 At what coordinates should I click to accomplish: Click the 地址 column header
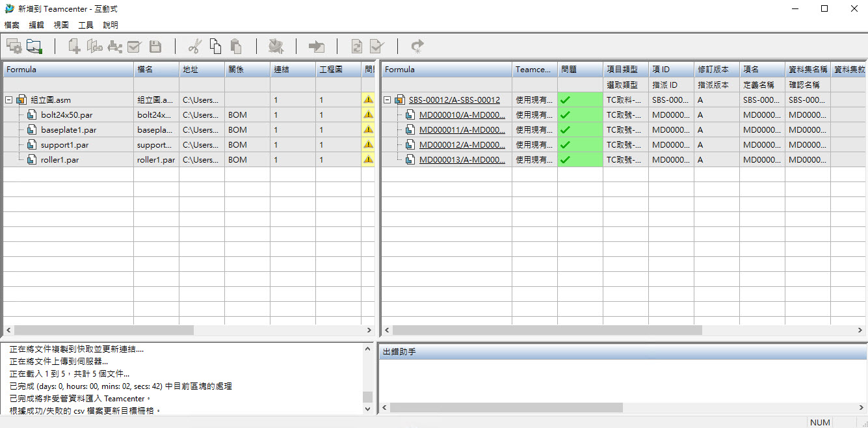point(202,70)
